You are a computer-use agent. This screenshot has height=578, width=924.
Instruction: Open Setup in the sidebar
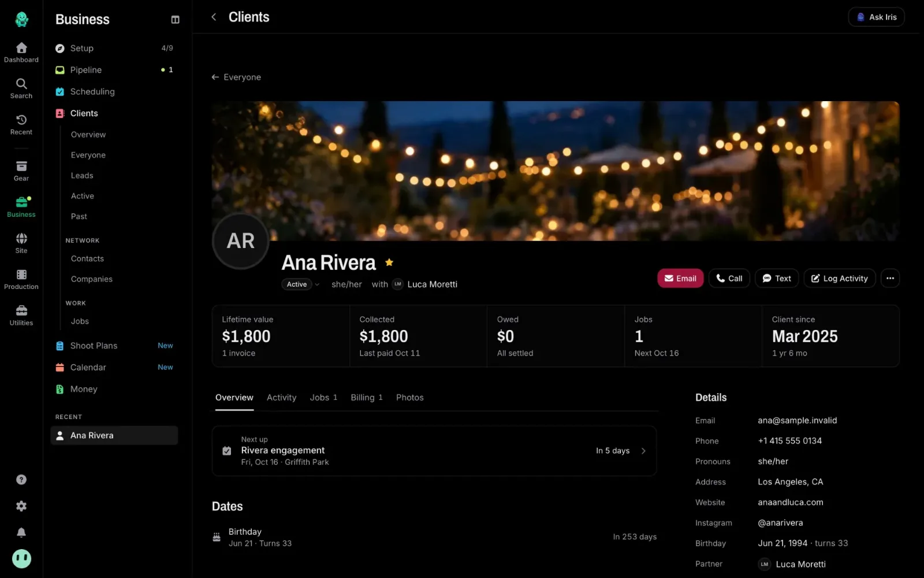click(x=114, y=48)
